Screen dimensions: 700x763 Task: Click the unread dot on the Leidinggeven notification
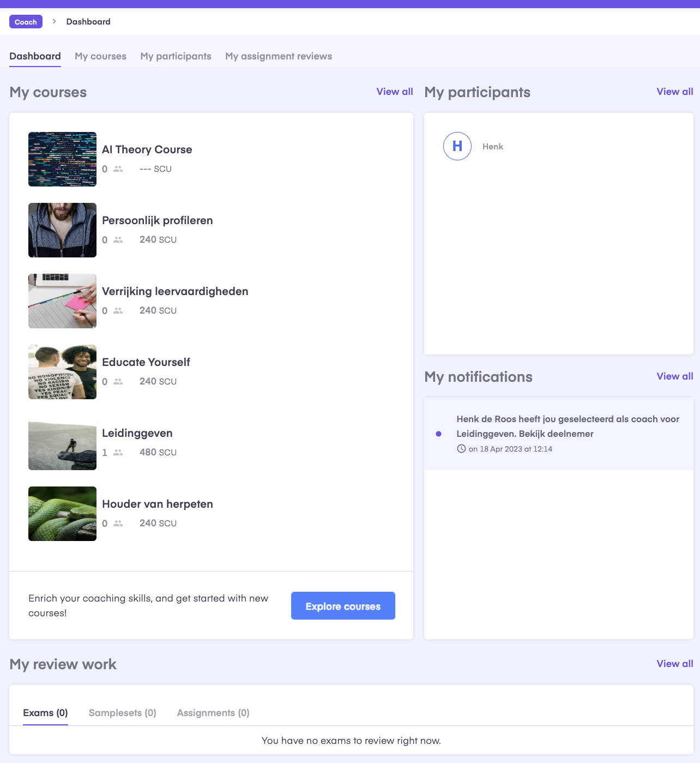click(438, 434)
